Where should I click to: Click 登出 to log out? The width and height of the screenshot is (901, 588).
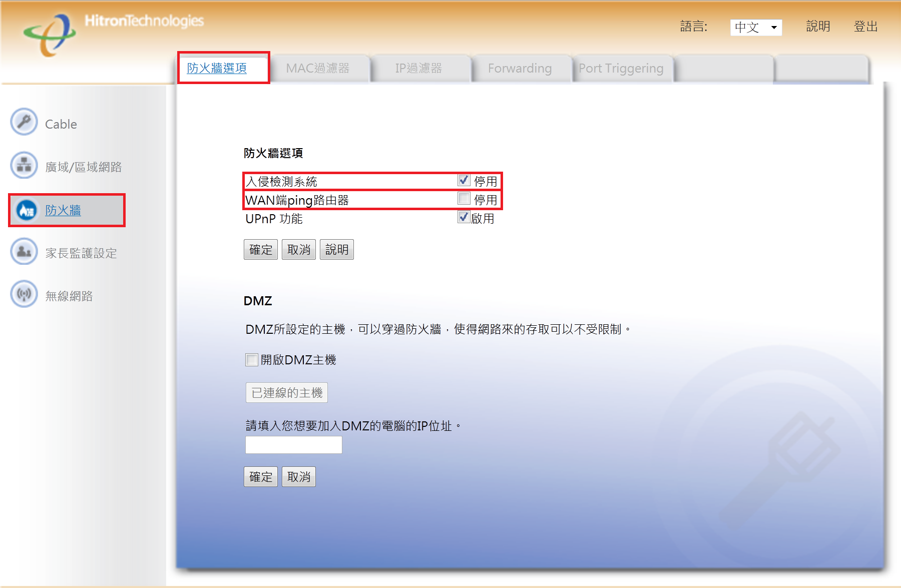pos(866,27)
